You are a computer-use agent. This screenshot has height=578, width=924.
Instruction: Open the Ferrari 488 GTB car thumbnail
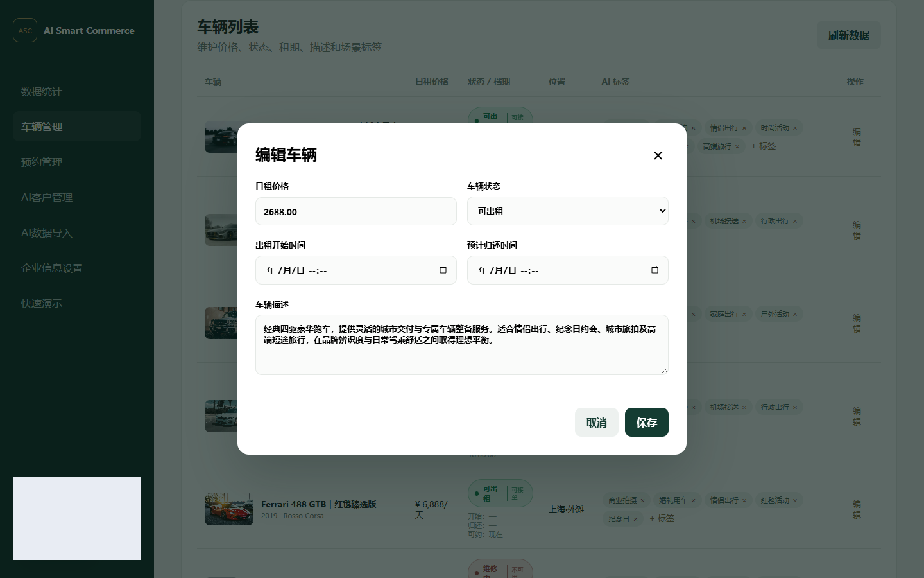click(x=229, y=509)
